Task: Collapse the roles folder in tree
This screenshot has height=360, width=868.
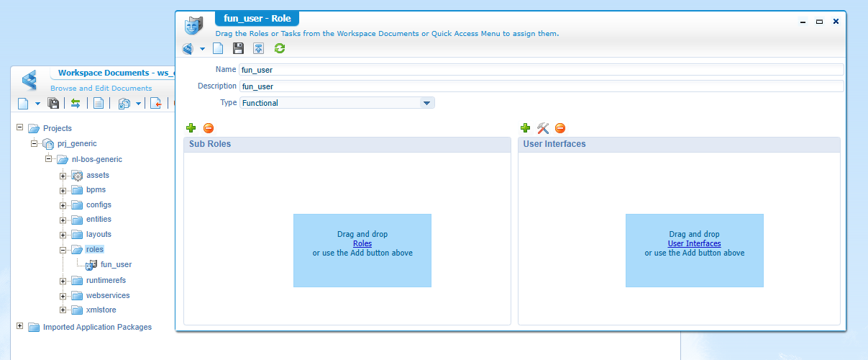Action: pos(63,250)
